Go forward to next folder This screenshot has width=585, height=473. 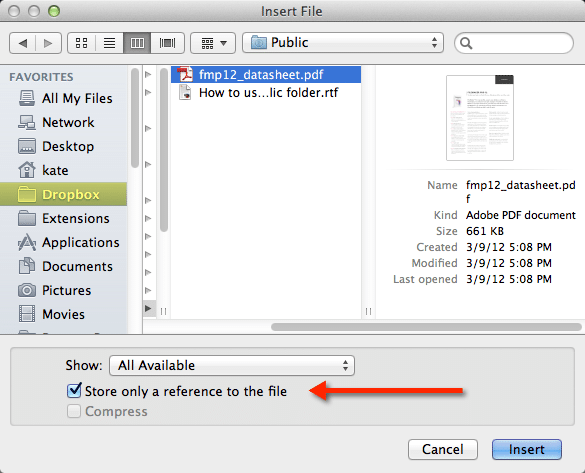(49, 43)
